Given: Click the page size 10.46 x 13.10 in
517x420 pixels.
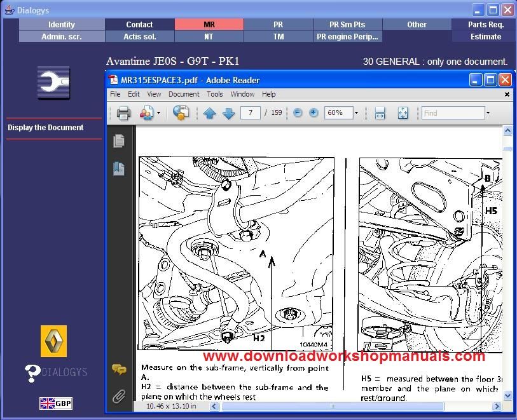Looking at the screenshot, I should coord(171,406).
